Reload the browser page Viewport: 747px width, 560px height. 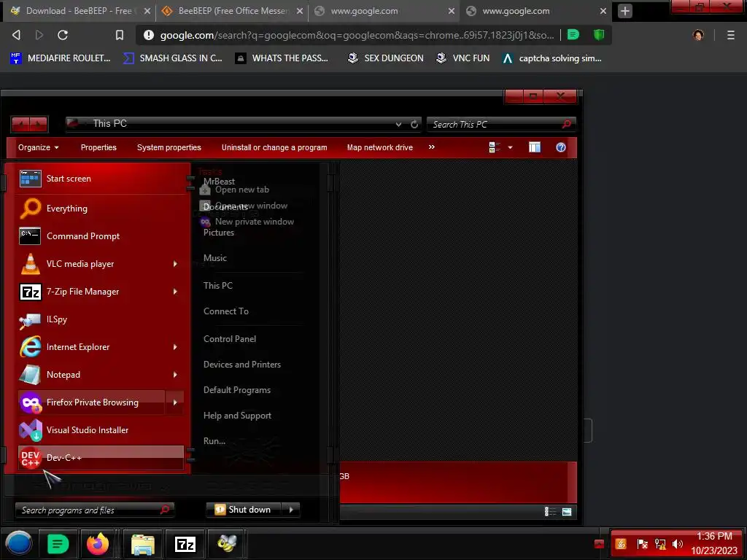[x=63, y=35]
